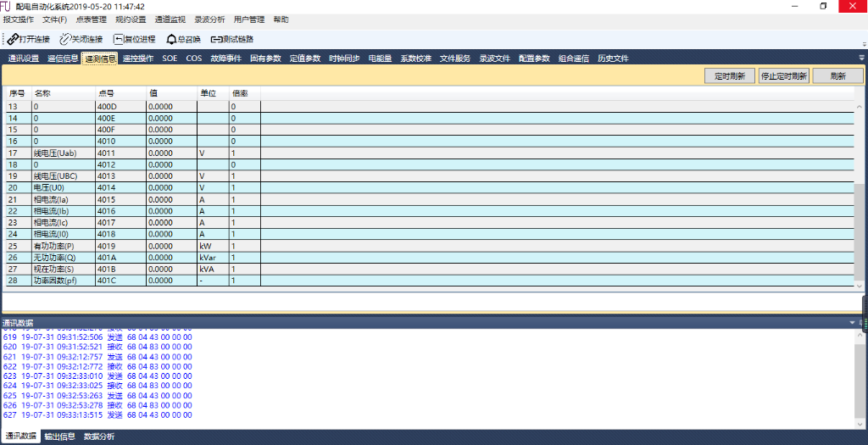Select the 有功功率(P) row name

[x=63, y=246]
